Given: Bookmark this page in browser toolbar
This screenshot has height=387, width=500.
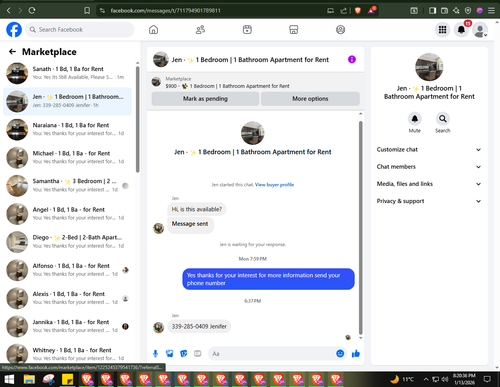Looking at the screenshot, I should 87,10.
